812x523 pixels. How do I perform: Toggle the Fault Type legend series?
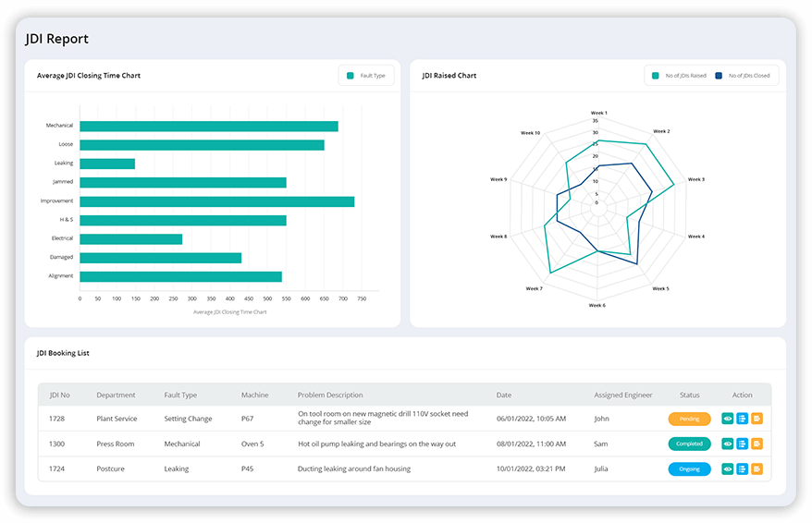[x=367, y=76]
